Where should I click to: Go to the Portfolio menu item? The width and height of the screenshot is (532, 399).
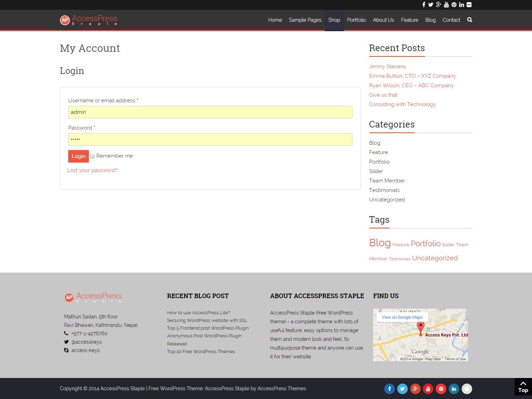point(356,20)
